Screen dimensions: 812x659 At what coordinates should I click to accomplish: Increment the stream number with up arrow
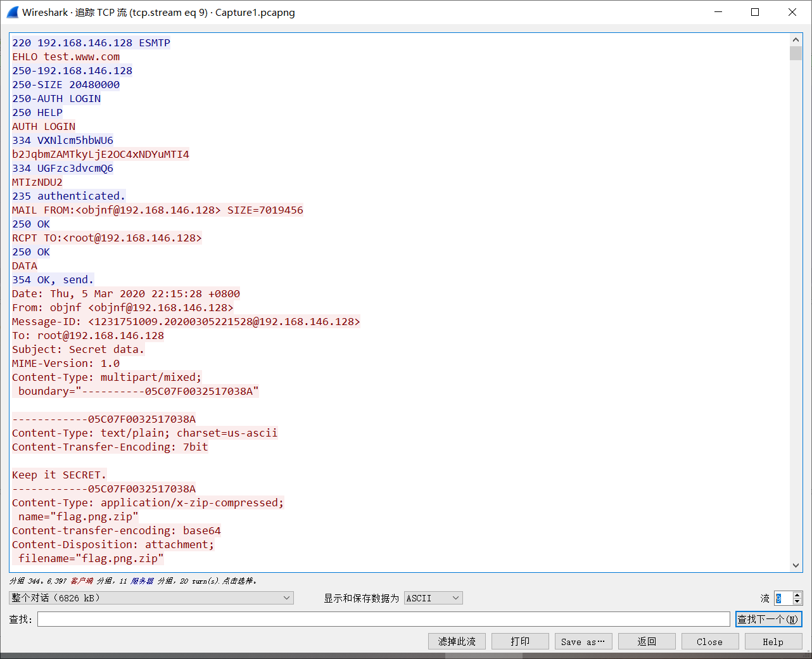[x=797, y=595]
